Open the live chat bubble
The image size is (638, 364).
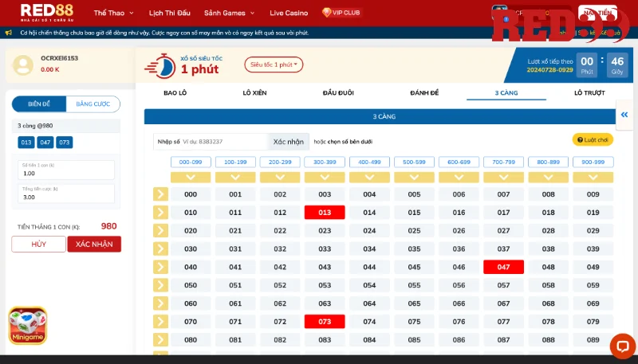click(623, 346)
